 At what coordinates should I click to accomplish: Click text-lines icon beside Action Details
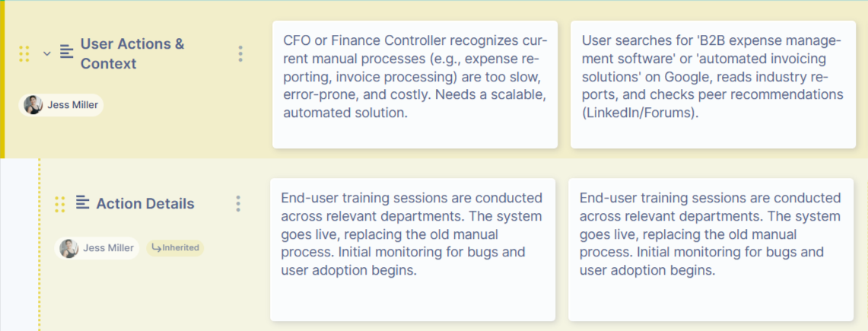click(83, 203)
